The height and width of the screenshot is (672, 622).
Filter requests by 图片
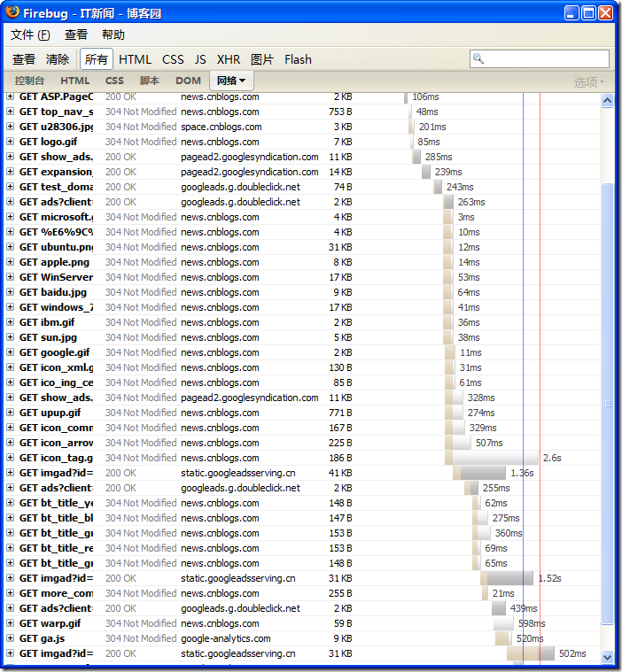(262, 59)
